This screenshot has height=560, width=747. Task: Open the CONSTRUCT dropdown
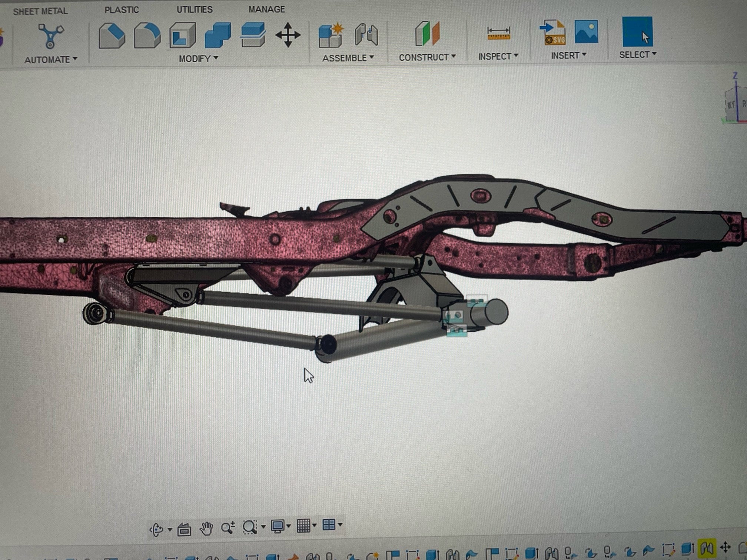click(427, 57)
